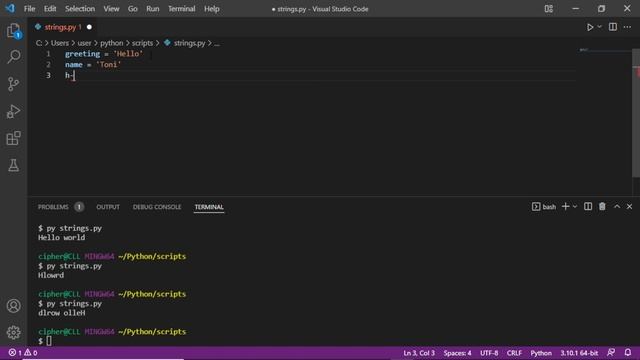Image resolution: width=640 pixels, height=360 pixels.
Task: Create a new terminal with plus icon
Action: click(x=565, y=207)
